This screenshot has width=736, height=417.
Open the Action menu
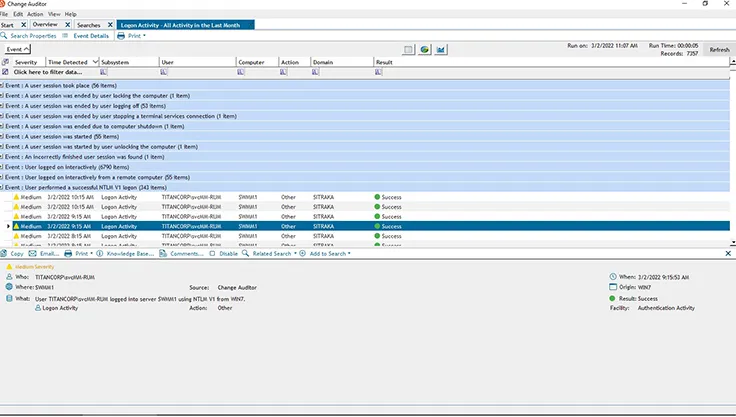tap(35, 14)
